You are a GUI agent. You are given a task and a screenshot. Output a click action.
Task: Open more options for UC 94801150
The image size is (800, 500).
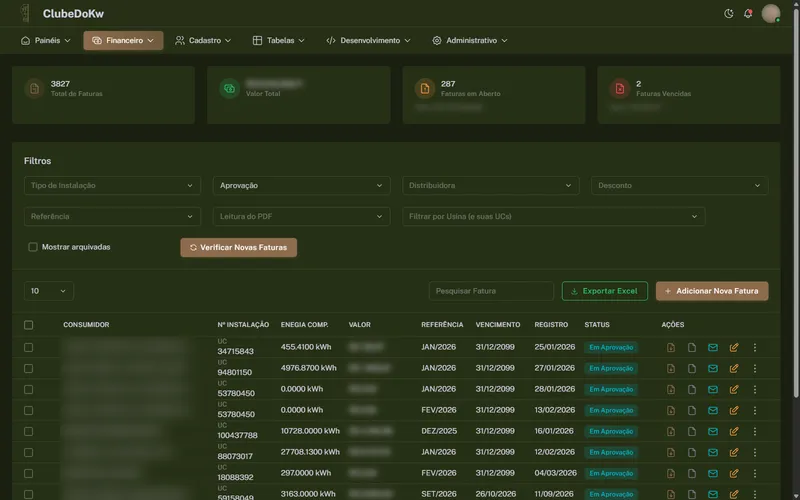[755, 368]
